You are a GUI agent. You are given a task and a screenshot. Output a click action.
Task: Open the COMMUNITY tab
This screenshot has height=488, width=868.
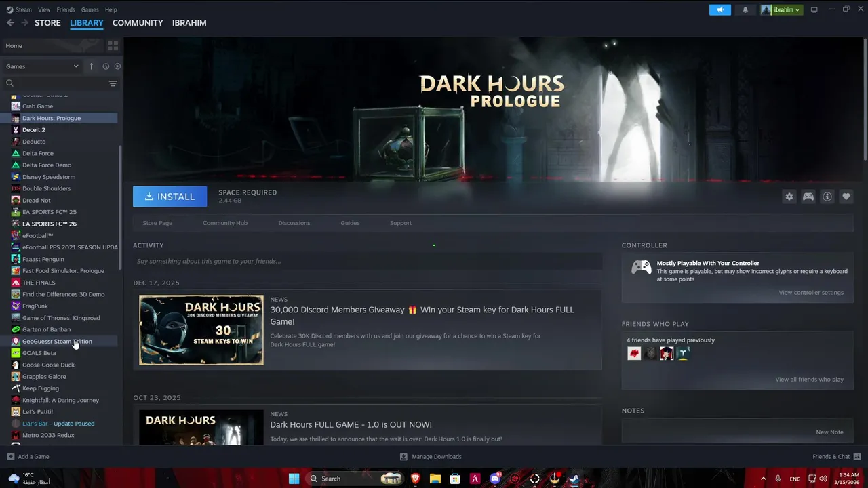point(138,23)
